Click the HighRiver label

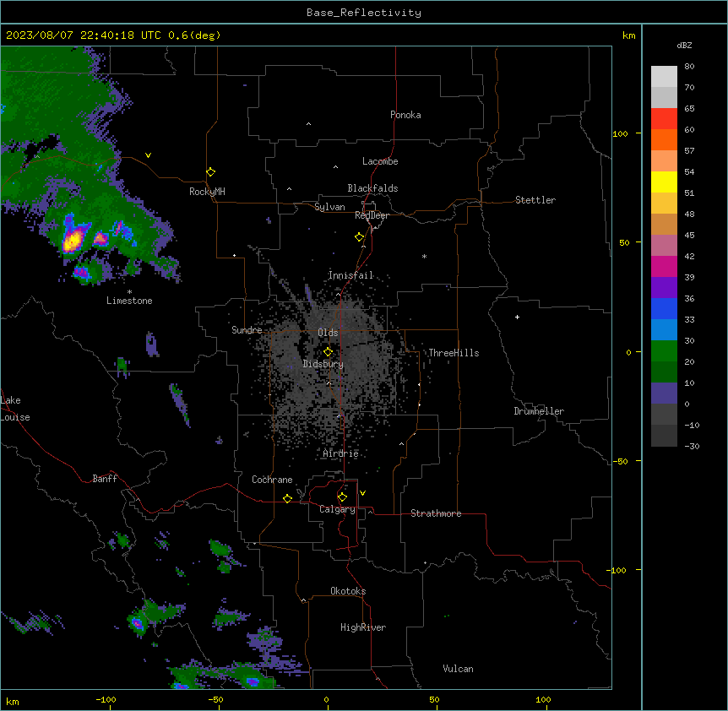[363, 627]
